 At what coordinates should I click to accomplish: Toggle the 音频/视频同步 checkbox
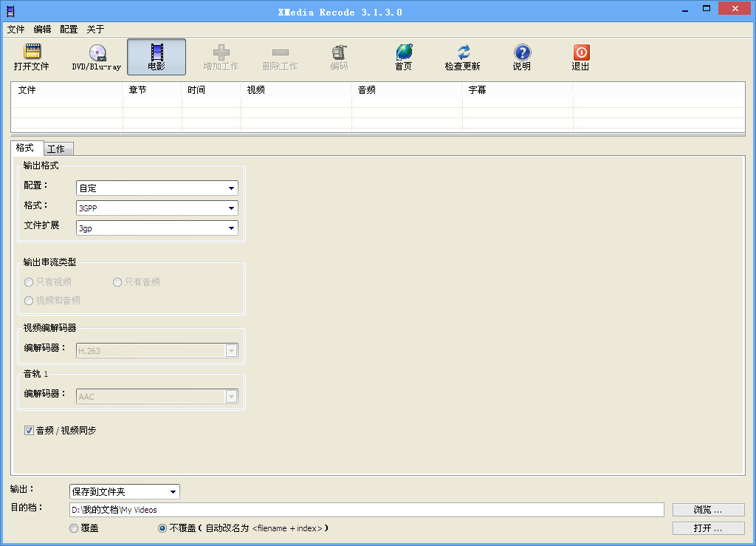point(29,430)
